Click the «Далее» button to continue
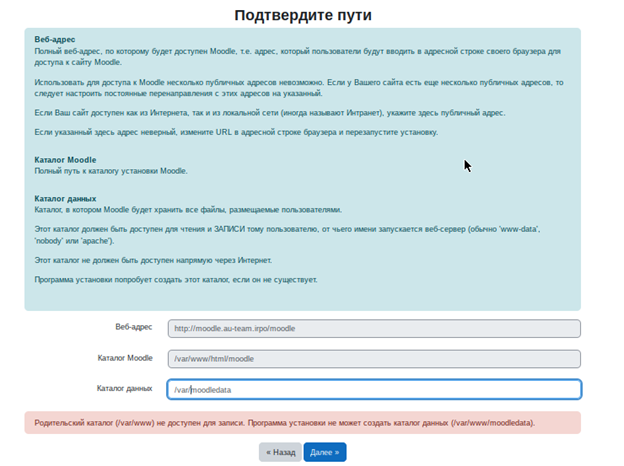624x466 pixels. tap(325, 452)
